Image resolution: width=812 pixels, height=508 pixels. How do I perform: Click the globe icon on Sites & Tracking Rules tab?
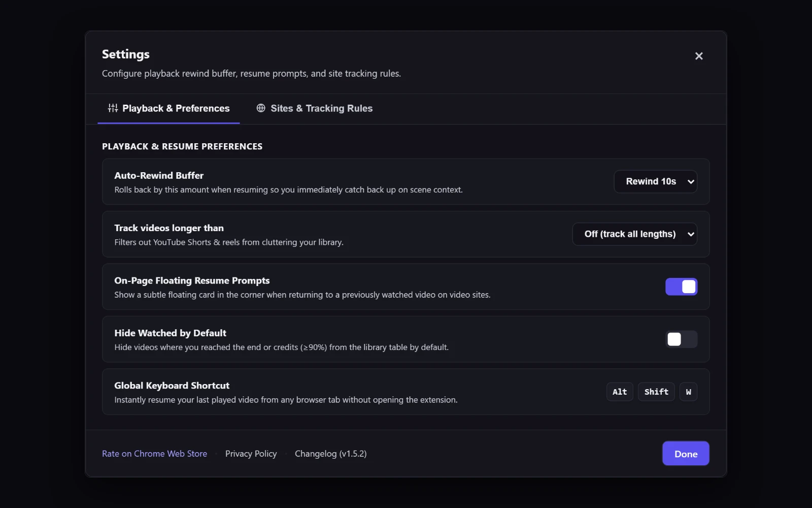pyautogui.click(x=261, y=108)
